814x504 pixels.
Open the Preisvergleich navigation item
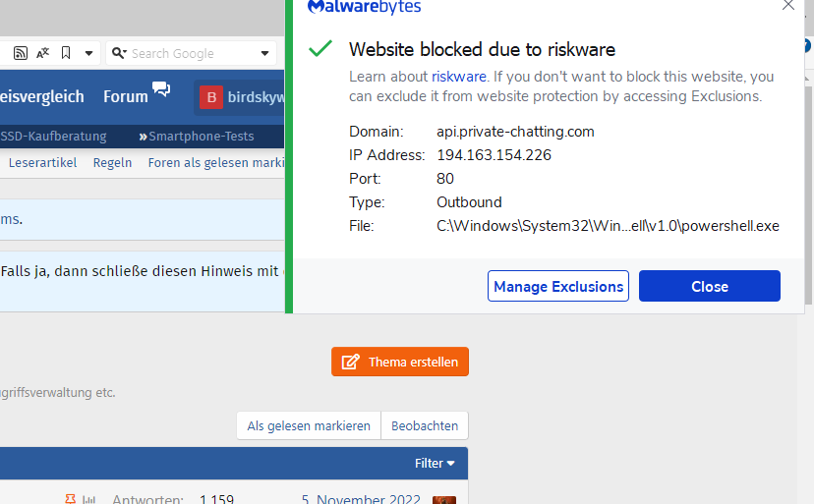pos(41,96)
